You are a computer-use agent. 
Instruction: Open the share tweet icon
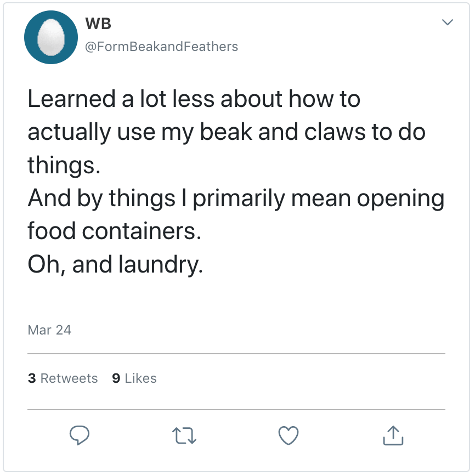click(393, 435)
